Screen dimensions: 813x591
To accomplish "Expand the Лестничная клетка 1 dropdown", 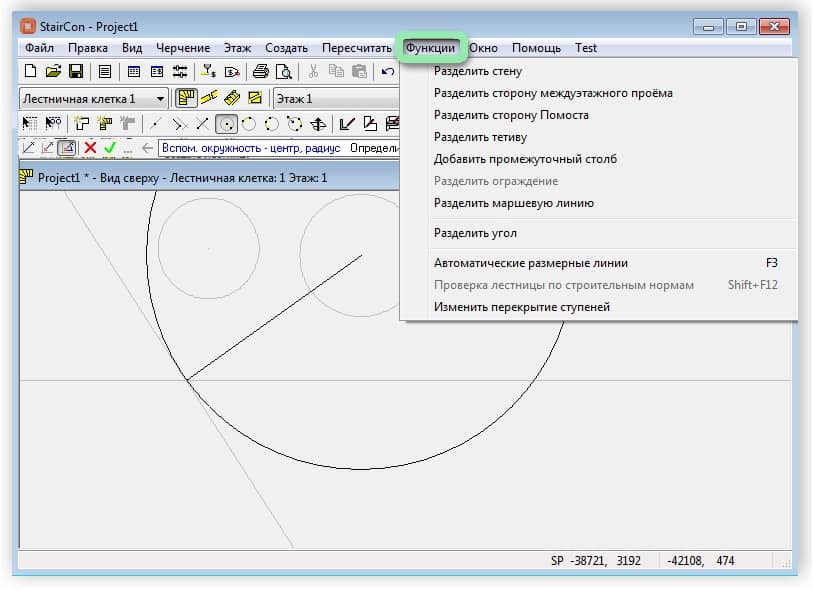I will point(160,99).
